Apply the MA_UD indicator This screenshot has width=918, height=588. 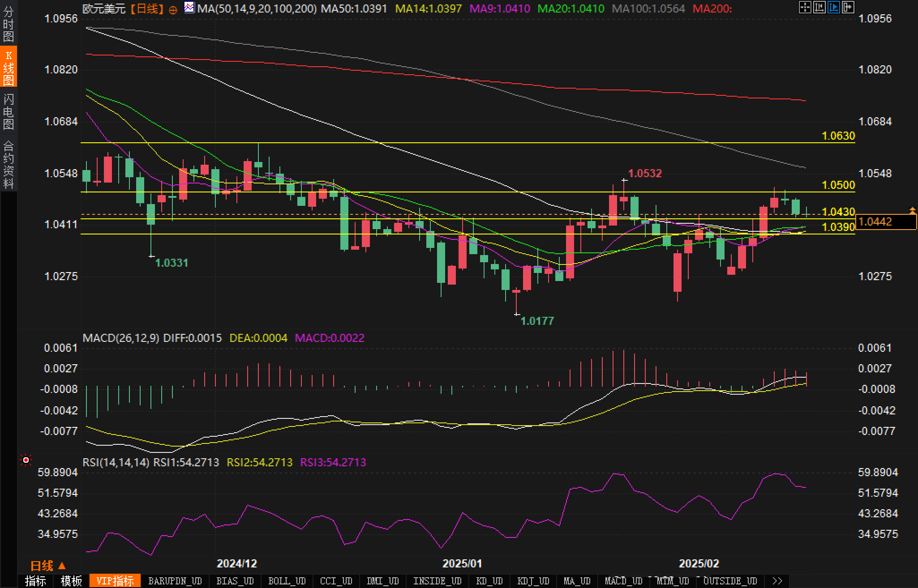click(x=577, y=581)
